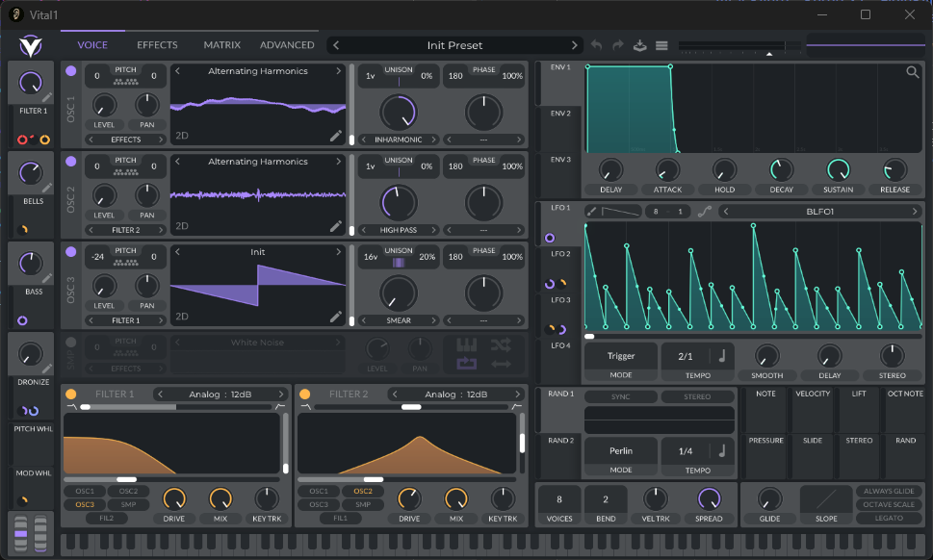Viewport: 933px width, 560px height.
Task: Toggle OSC 1 on/off power button
Action: (x=71, y=71)
